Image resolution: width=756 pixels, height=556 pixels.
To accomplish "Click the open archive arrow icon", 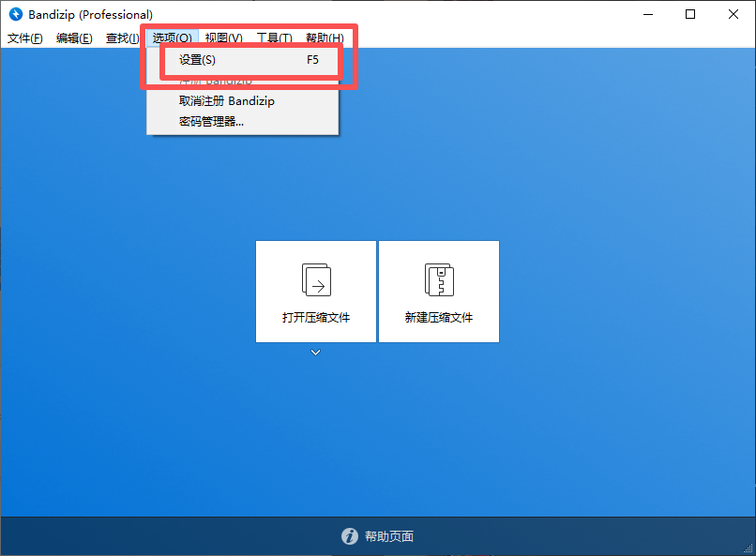I will click(x=316, y=280).
